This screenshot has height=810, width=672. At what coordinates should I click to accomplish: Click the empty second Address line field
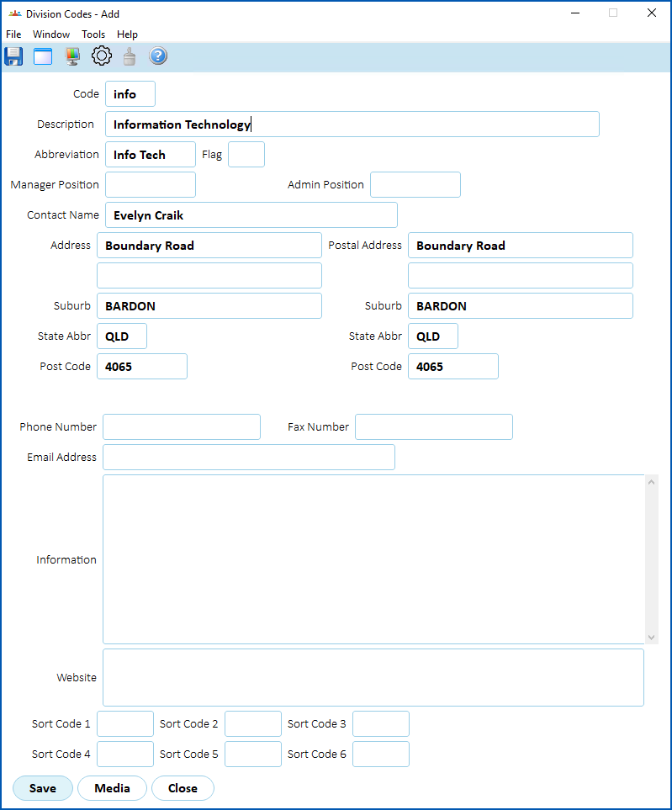point(209,275)
